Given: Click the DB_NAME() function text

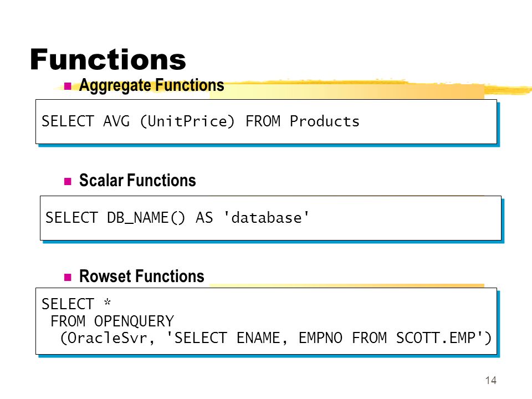Looking at the screenshot, I should tap(146, 218).
